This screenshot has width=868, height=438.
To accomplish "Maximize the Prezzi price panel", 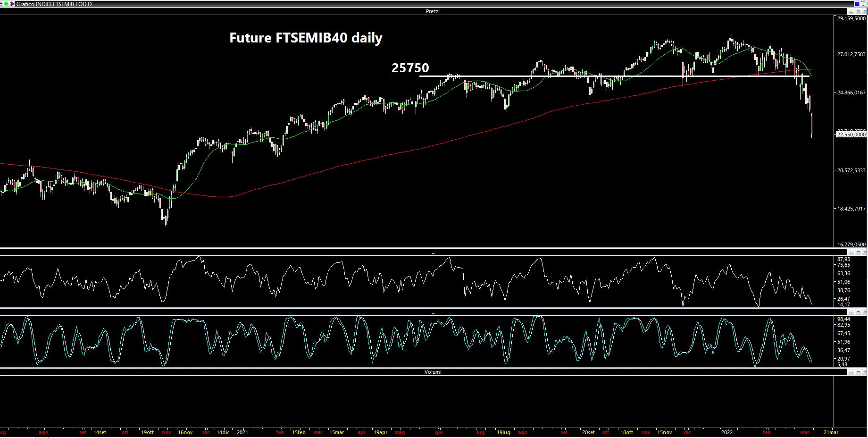I will point(857,11).
